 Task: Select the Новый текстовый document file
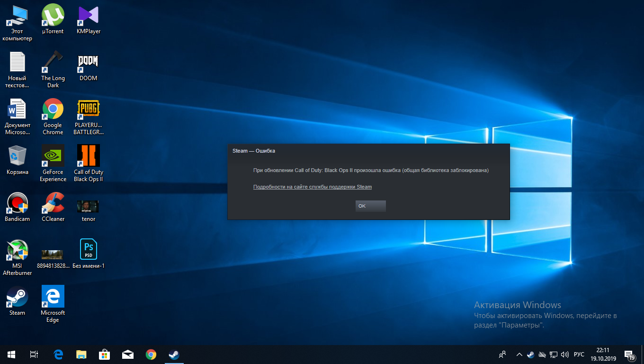17,70
